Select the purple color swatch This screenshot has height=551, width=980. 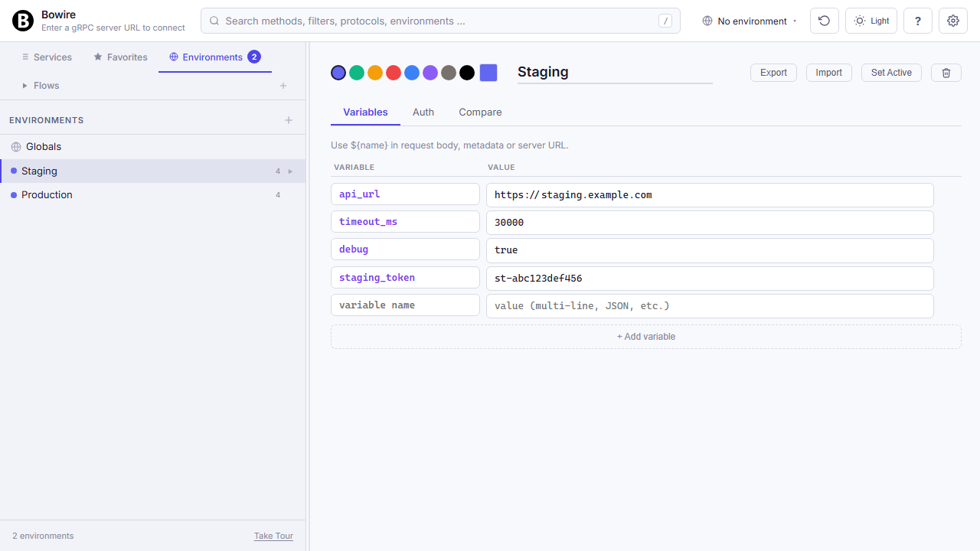430,73
